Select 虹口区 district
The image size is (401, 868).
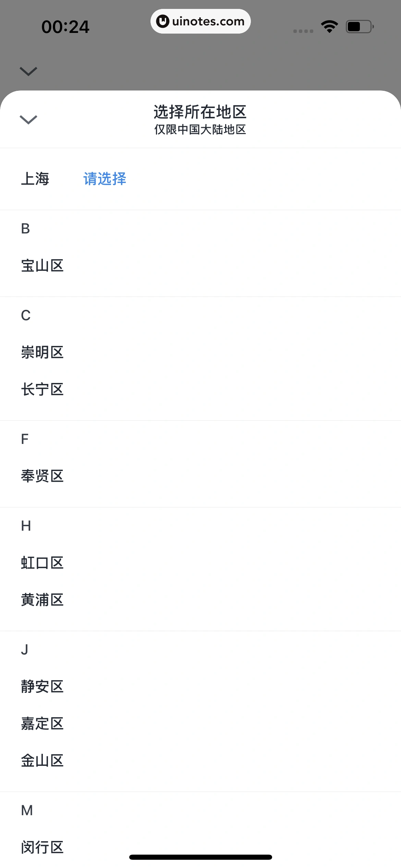(x=42, y=563)
